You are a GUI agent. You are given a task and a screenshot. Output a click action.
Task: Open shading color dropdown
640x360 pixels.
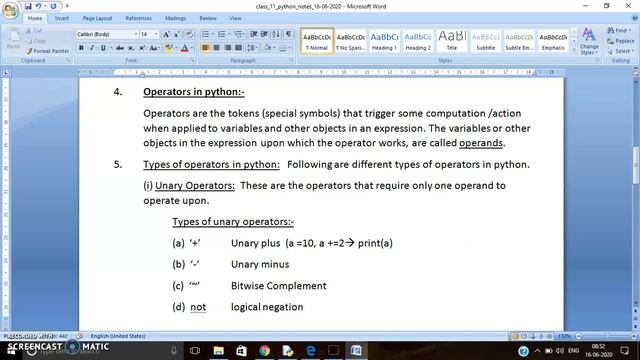tap(274, 48)
